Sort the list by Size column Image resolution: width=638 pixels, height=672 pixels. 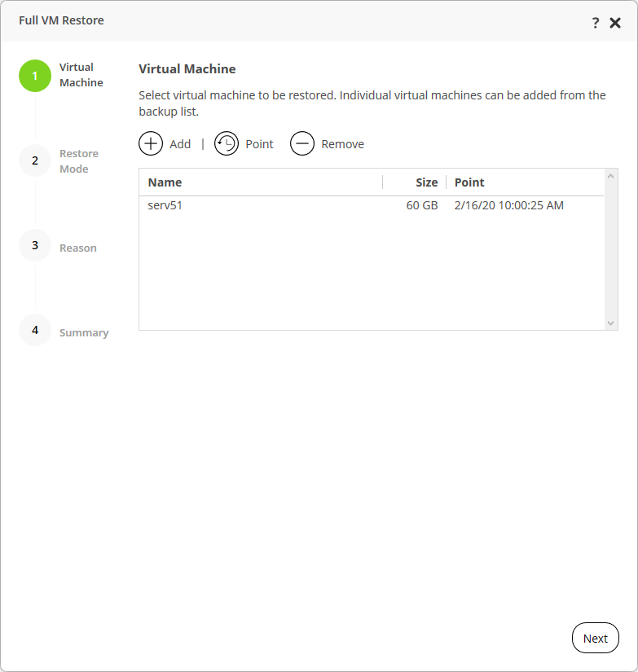click(426, 182)
